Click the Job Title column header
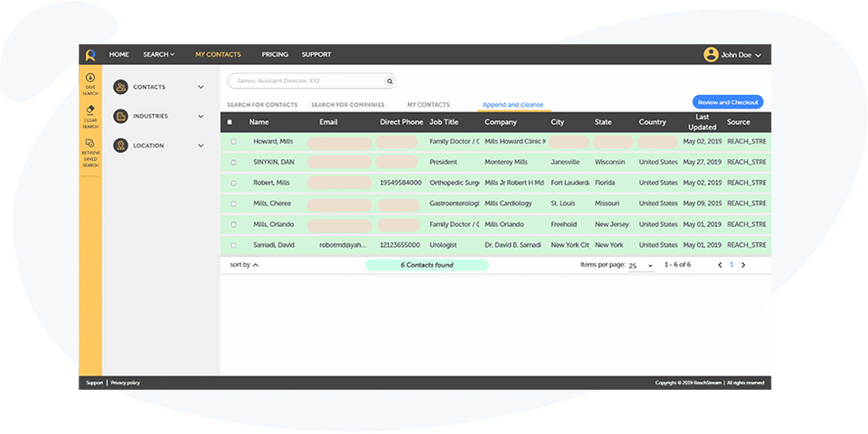The image size is (868, 434). coord(444,122)
